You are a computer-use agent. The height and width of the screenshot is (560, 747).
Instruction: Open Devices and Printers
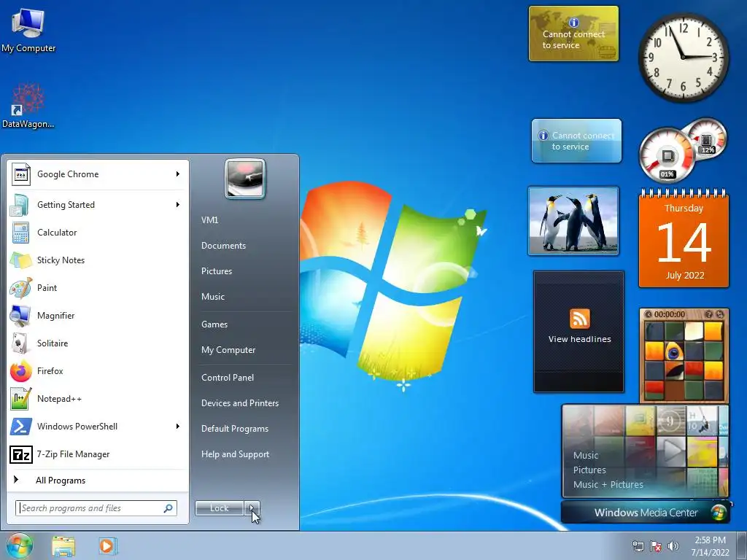(x=239, y=403)
